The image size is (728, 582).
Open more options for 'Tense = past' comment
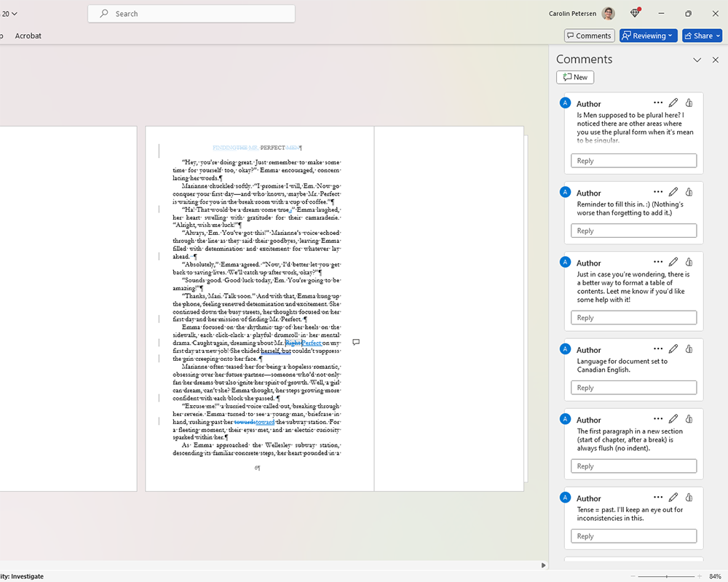658,497
